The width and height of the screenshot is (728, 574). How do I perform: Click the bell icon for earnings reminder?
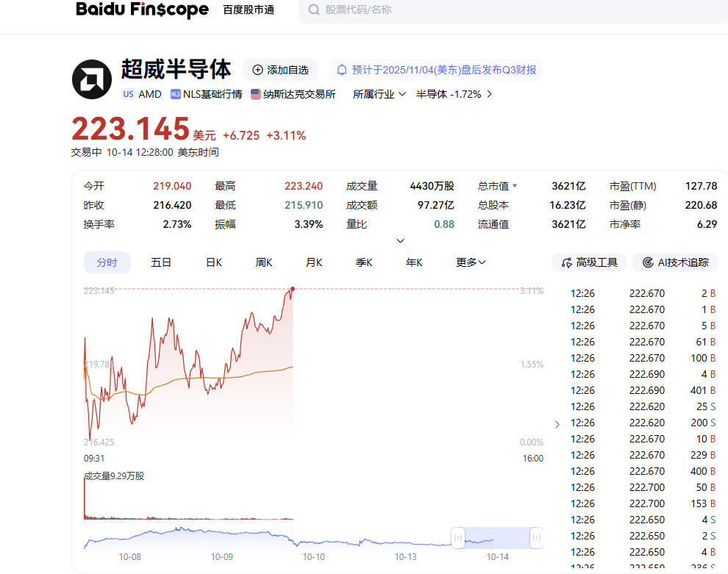click(342, 70)
